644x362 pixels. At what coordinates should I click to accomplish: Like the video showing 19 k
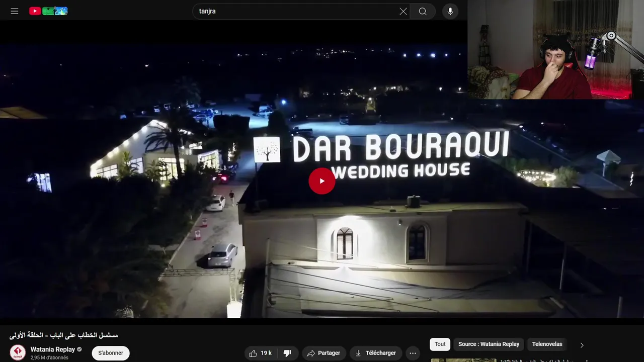coord(261,353)
